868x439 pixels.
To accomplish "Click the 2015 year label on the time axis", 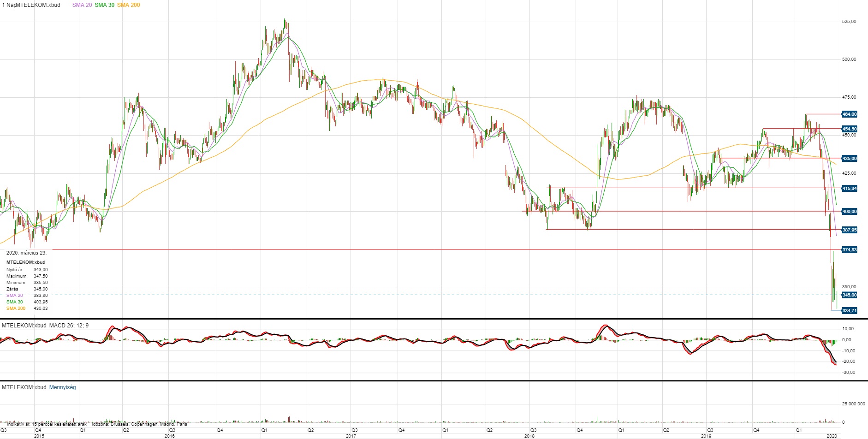I will [x=39, y=436].
